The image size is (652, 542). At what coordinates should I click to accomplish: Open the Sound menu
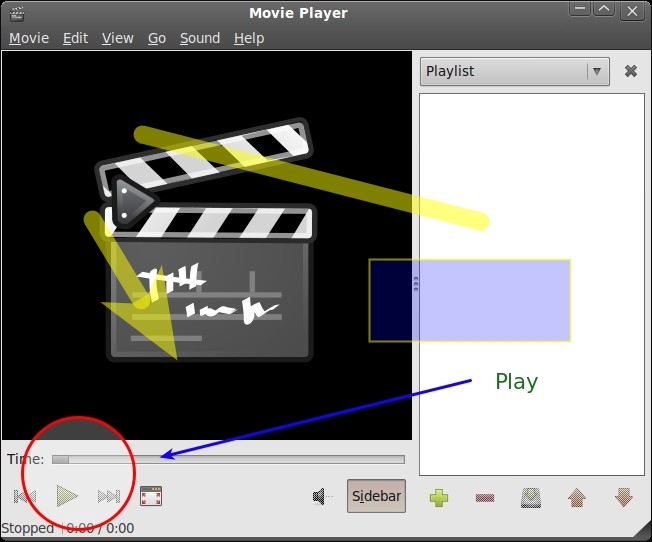coord(200,38)
